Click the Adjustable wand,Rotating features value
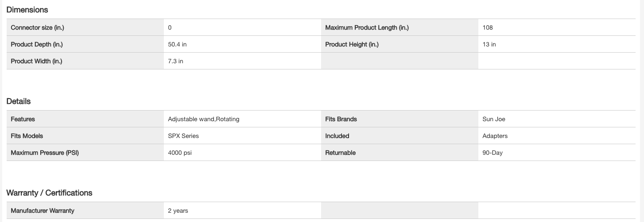 point(204,119)
